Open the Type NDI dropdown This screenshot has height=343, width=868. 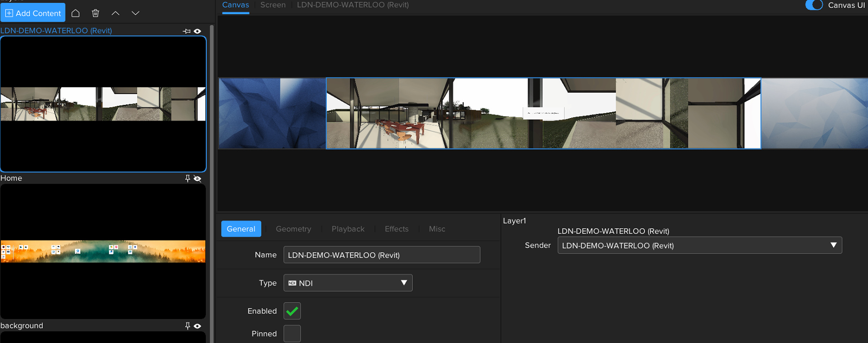(347, 283)
